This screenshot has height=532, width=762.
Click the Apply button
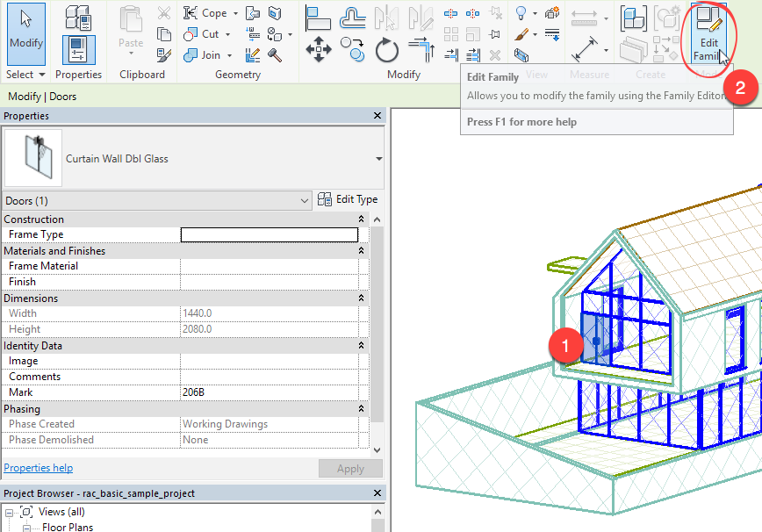pyautogui.click(x=350, y=469)
